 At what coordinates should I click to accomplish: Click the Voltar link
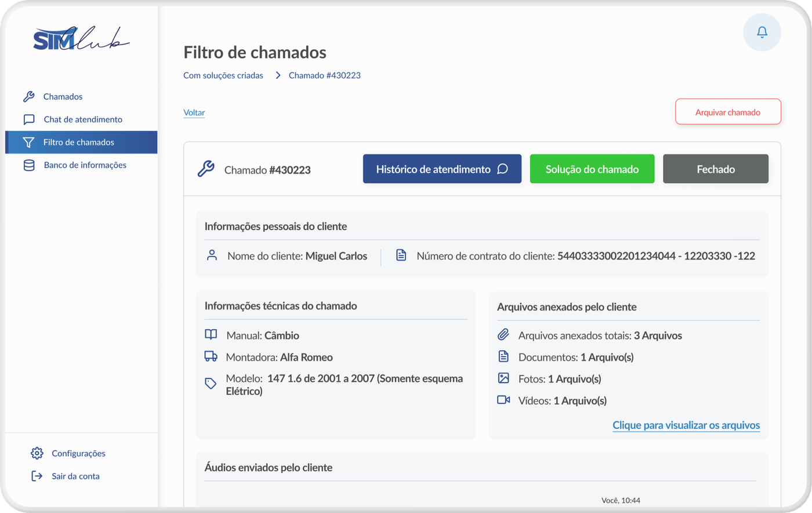[x=194, y=112]
